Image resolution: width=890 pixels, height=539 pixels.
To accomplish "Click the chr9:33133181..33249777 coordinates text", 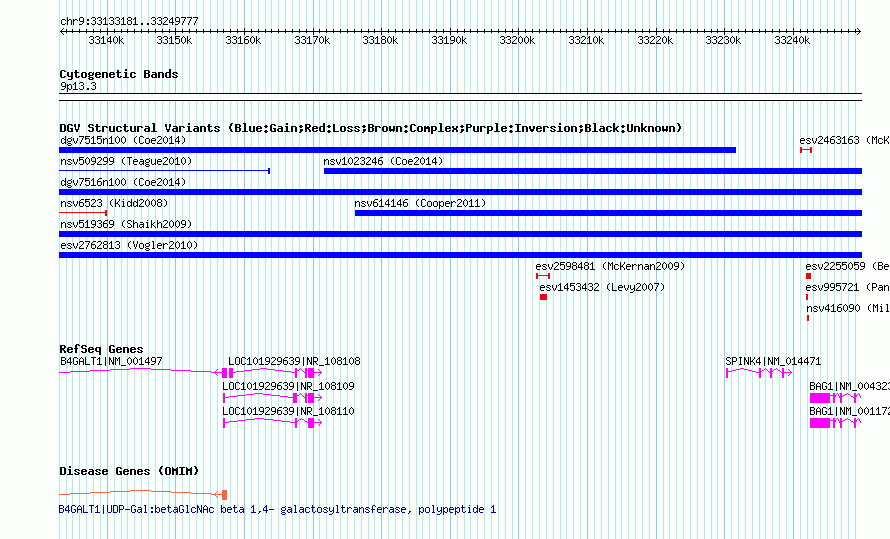I will 129,22.
